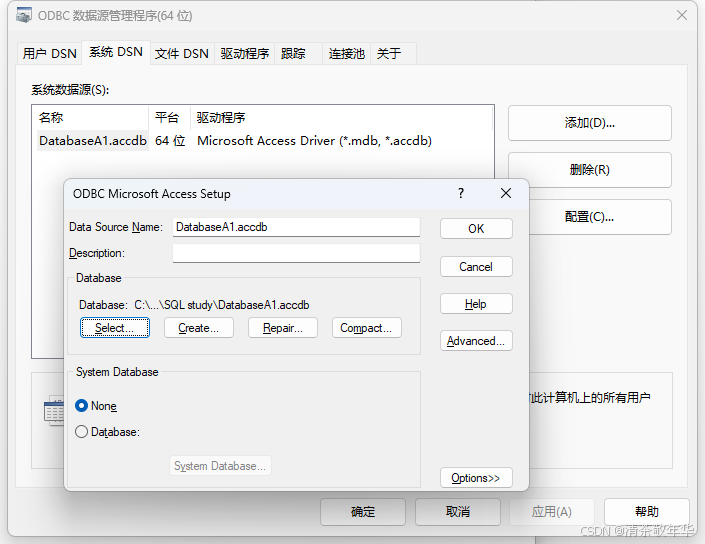This screenshot has width=705, height=544.
Task: Click the Microsoft Access Driver cell text
Action: [x=314, y=141]
